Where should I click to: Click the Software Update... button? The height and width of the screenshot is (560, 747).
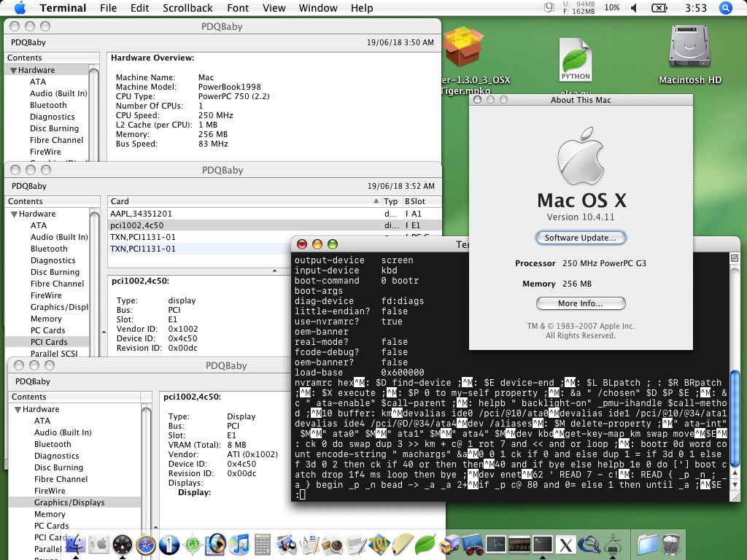580,238
